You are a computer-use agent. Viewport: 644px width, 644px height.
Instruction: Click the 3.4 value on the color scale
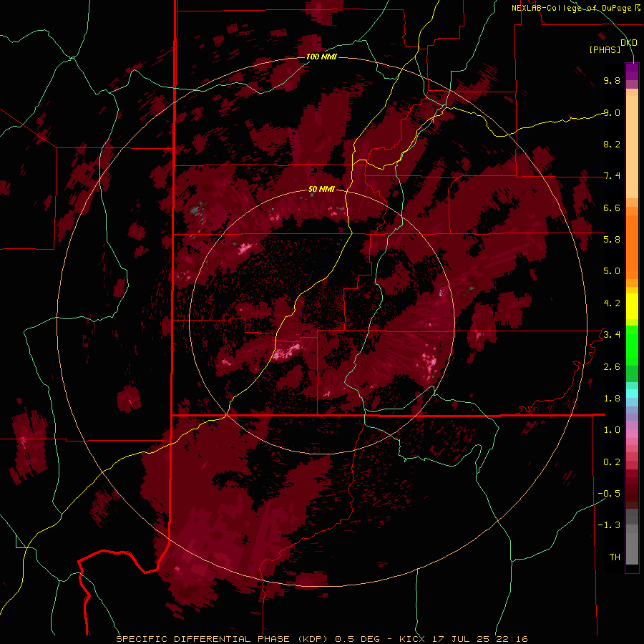pyautogui.click(x=612, y=335)
